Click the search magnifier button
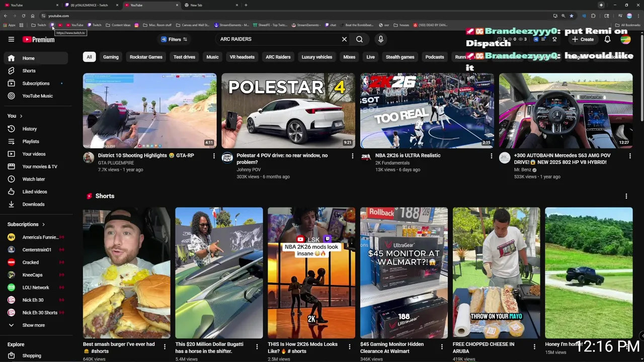Screen dimensions: 644x362 (359, 39)
